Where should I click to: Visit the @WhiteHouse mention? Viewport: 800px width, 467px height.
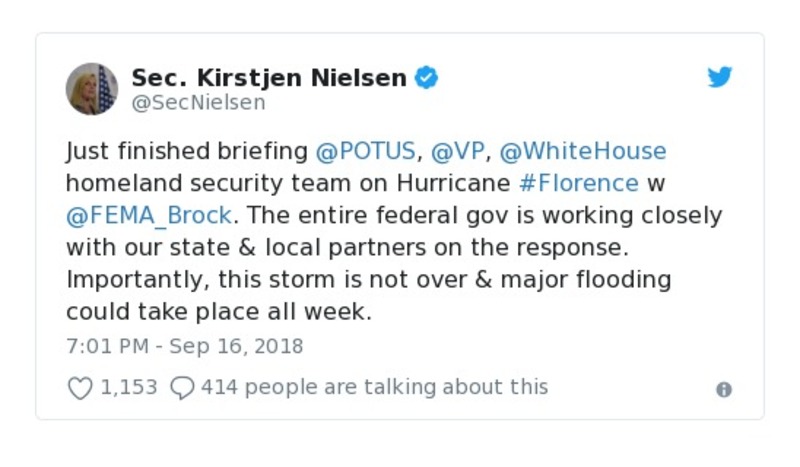(583, 152)
